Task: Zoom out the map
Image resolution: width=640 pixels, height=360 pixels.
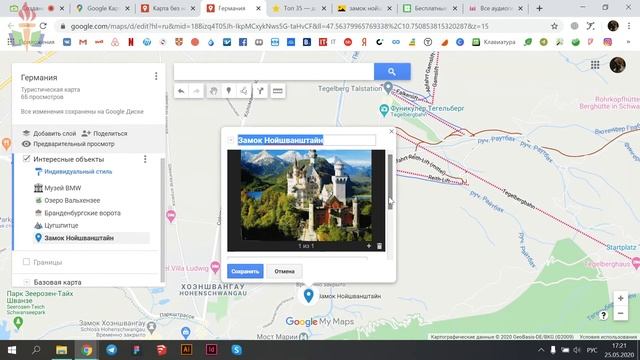Action: (x=620, y=313)
